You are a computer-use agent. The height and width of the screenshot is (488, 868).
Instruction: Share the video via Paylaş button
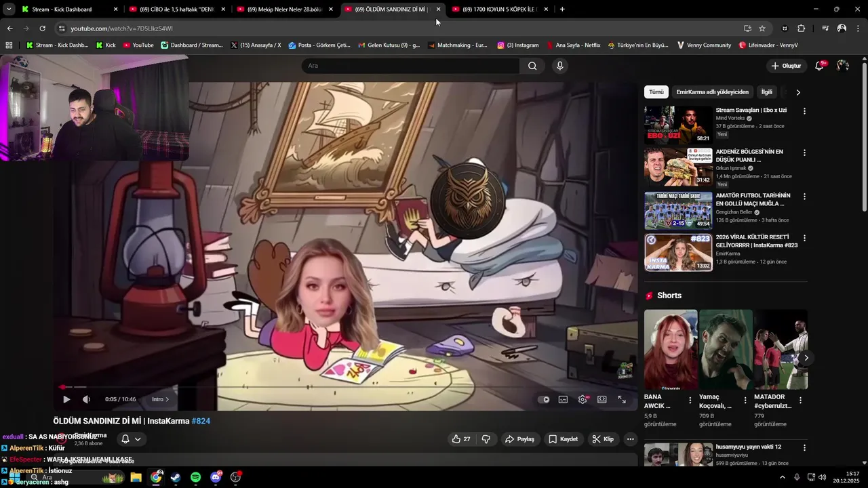[x=520, y=439]
